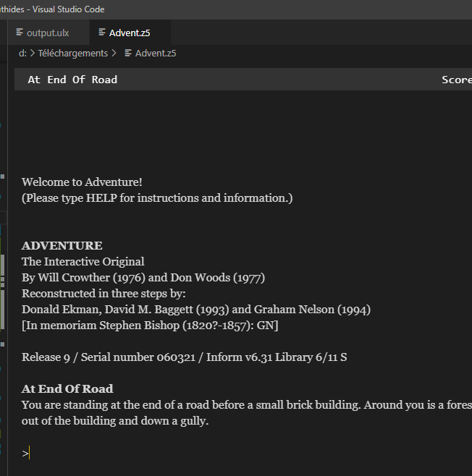Click the Score label in the status line
Screen dimensions: 472x476
457,80
